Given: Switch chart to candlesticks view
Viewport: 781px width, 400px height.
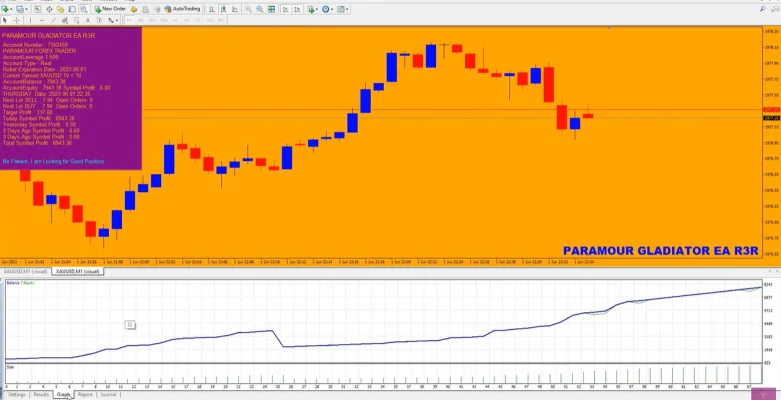Looking at the screenshot, I should [x=223, y=9].
